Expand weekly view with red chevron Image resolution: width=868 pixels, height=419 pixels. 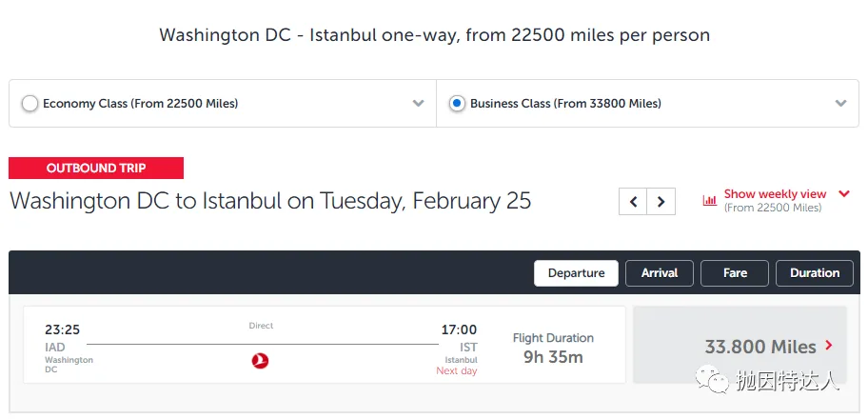click(x=843, y=193)
